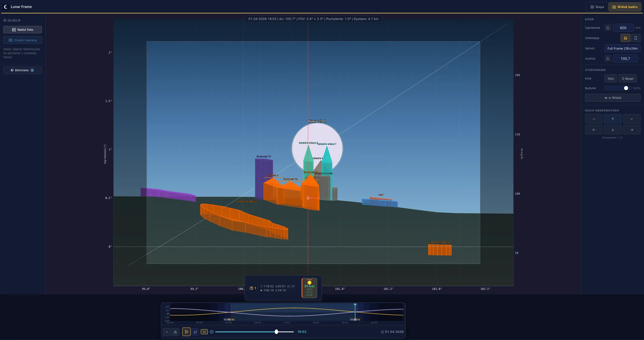Click the Lunar Frame crescent logo

[x=6, y=7]
